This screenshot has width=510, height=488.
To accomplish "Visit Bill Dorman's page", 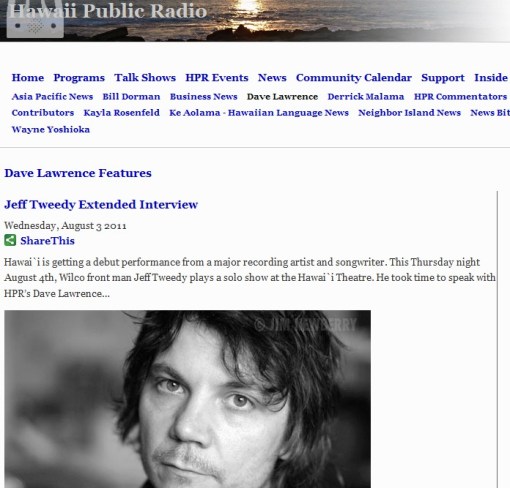I will [131, 96].
